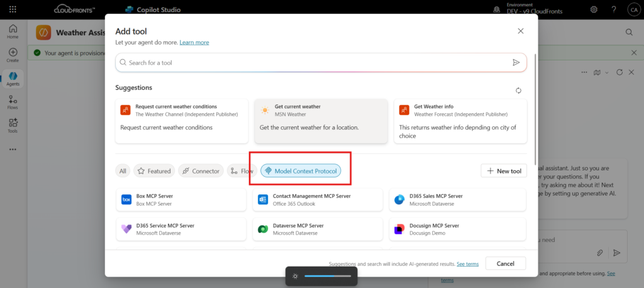This screenshot has height=288, width=644.
Task: Click the Weather Assistant agent icon
Action: [x=43, y=33]
